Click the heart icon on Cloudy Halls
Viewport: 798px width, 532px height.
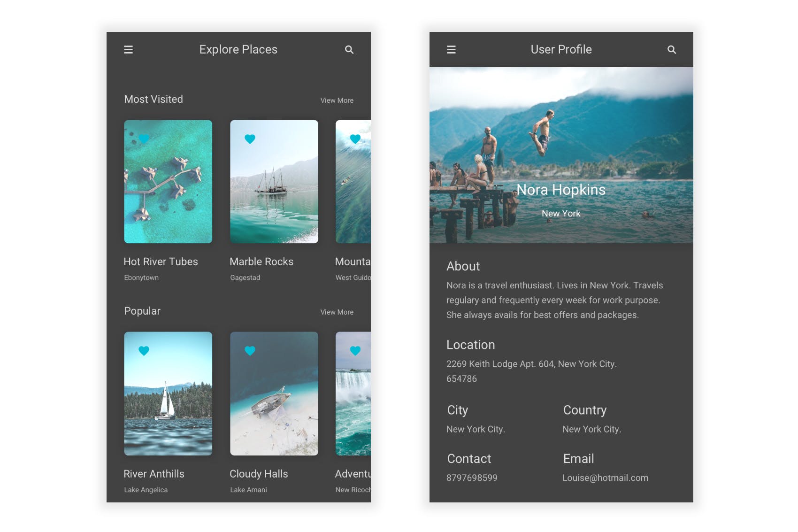(x=250, y=350)
